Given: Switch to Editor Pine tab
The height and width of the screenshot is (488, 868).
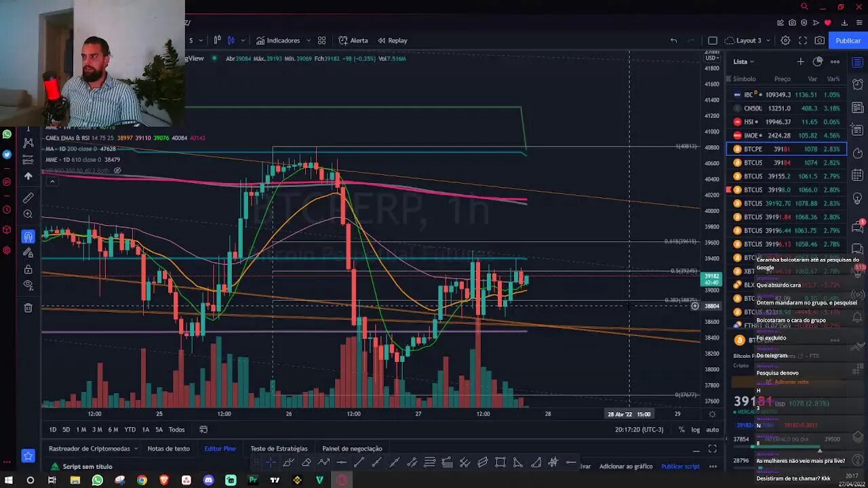Looking at the screenshot, I should tap(220, 449).
